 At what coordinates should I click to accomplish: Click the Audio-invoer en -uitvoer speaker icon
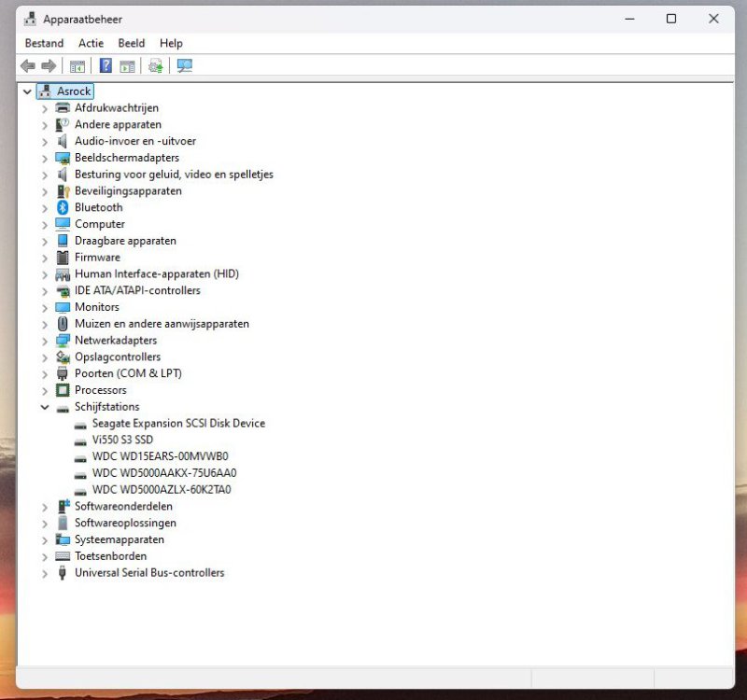[63, 141]
